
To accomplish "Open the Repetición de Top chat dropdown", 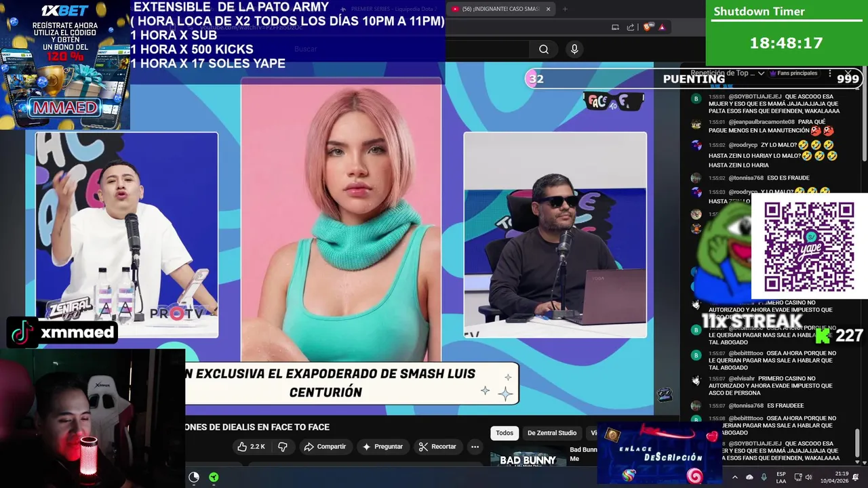I will pos(728,73).
